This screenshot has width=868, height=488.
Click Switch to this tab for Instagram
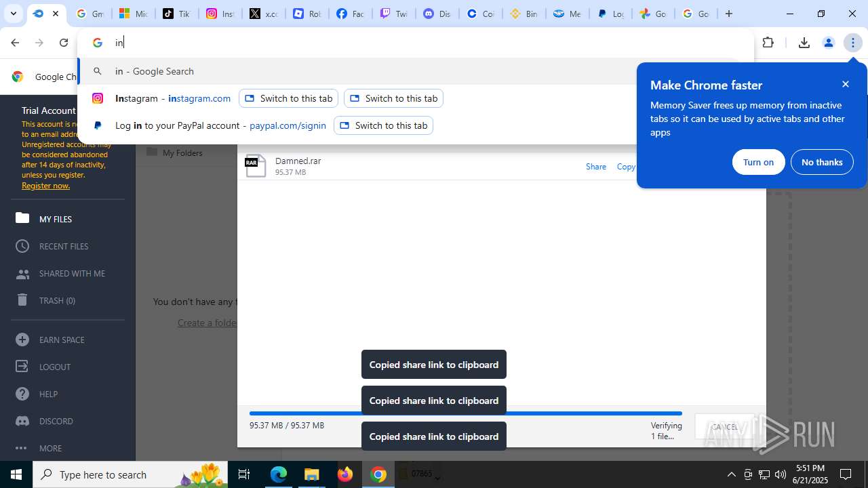289,98
